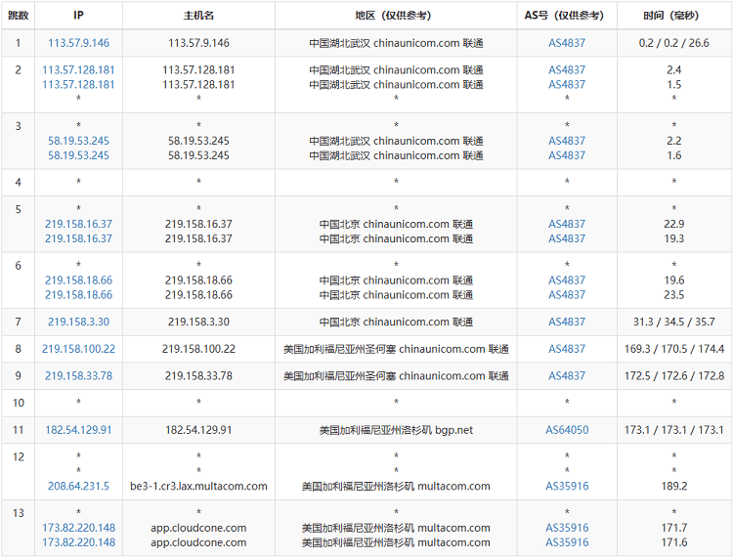The width and height of the screenshot is (733, 560).
Task: Click the 时间（毫秒）column header
Action: point(674,16)
